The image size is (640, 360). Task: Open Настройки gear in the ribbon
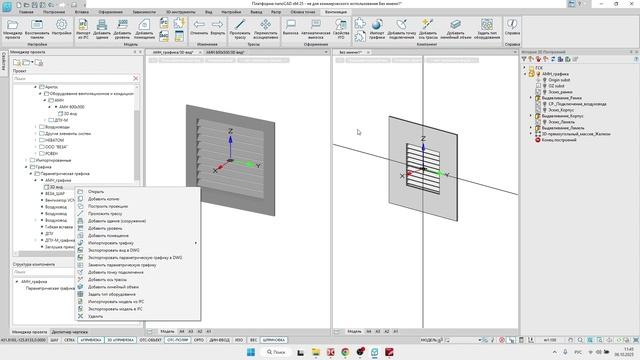point(62,29)
